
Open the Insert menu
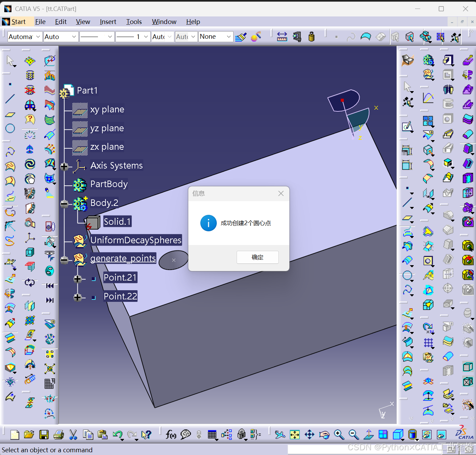(x=108, y=22)
